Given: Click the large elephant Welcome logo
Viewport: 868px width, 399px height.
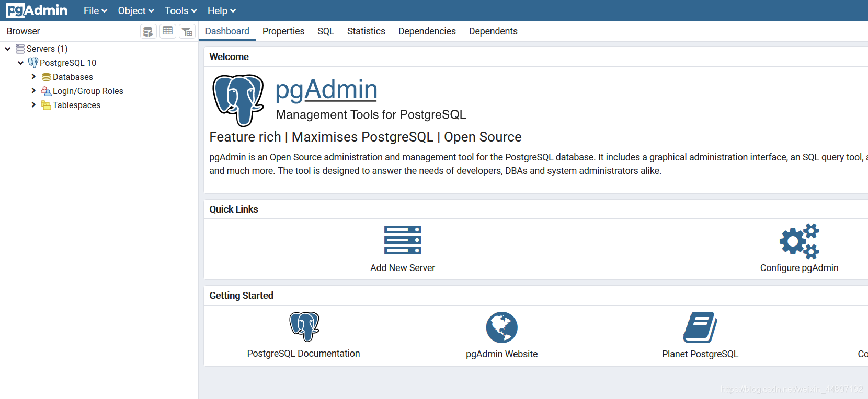Looking at the screenshot, I should tap(238, 100).
